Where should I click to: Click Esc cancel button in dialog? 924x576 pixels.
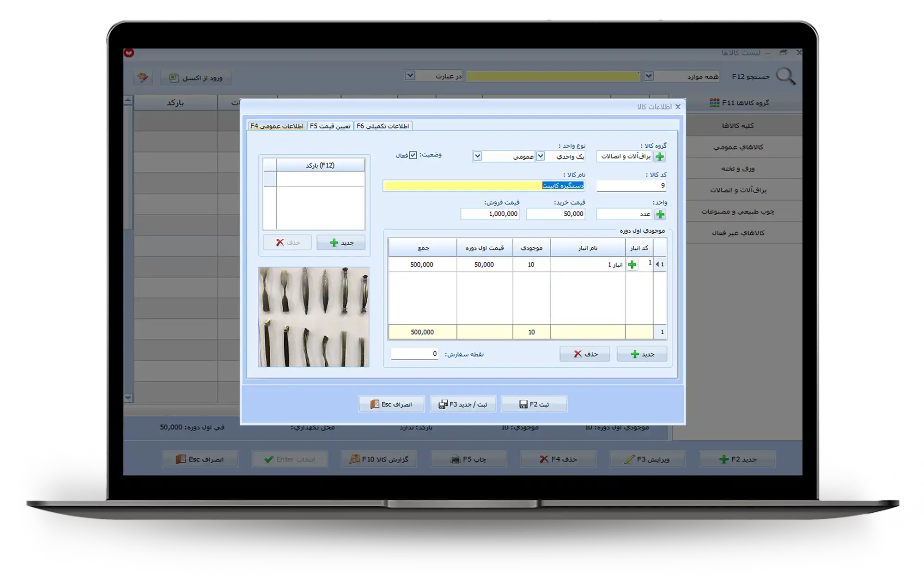click(x=391, y=404)
